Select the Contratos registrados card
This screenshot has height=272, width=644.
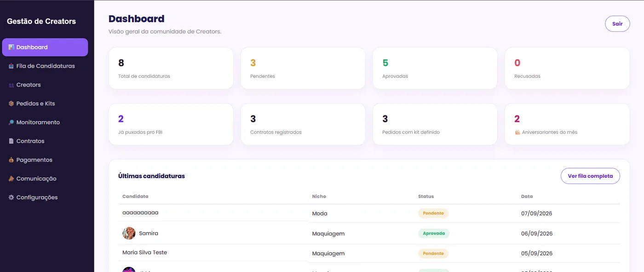(303, 124)
